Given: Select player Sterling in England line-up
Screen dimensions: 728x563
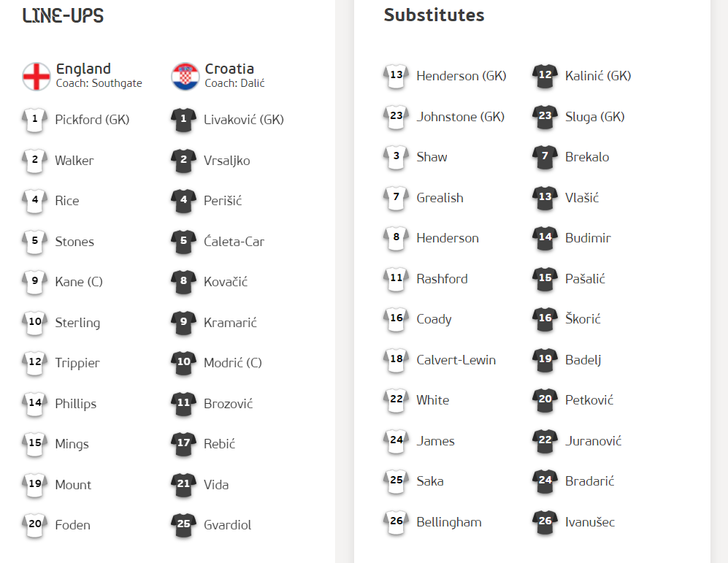Looking at the screenshot, I should click(x=77, y=323).
